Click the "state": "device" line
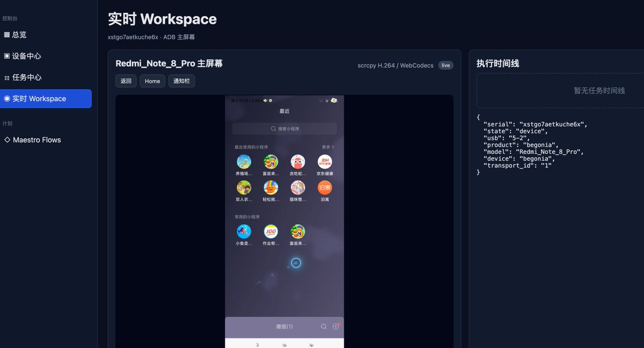Screen dimensions: 644x348 pos(515,131)
